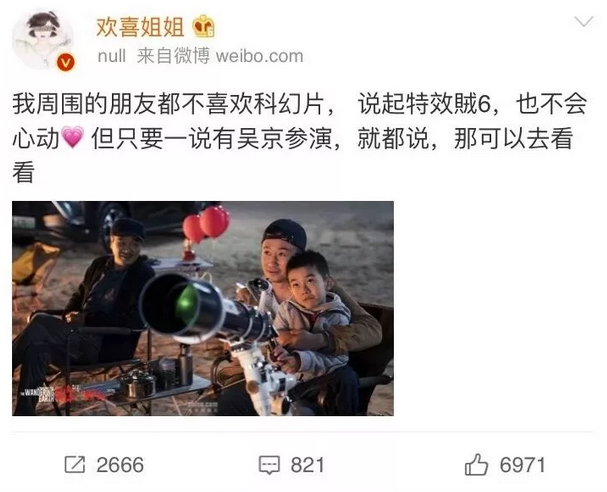Click the comment speech bubble icon
This screenshot has height=492, width=607.
pyautogui.click(x=269, y=465)
